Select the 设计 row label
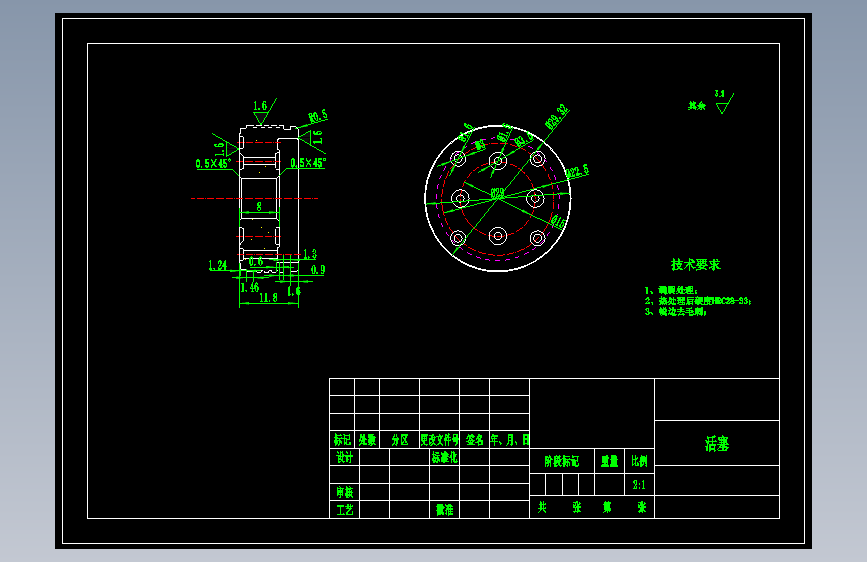This screenshot has height=562, width=867. click(x=344, y=457)
